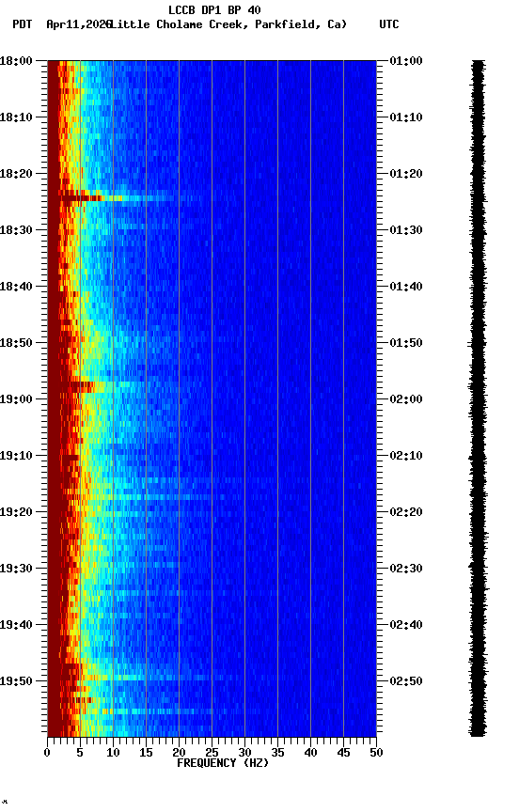519x812 pixels.
Task: Click the 50 Hz frequency tick label
Action: [376, 753]
